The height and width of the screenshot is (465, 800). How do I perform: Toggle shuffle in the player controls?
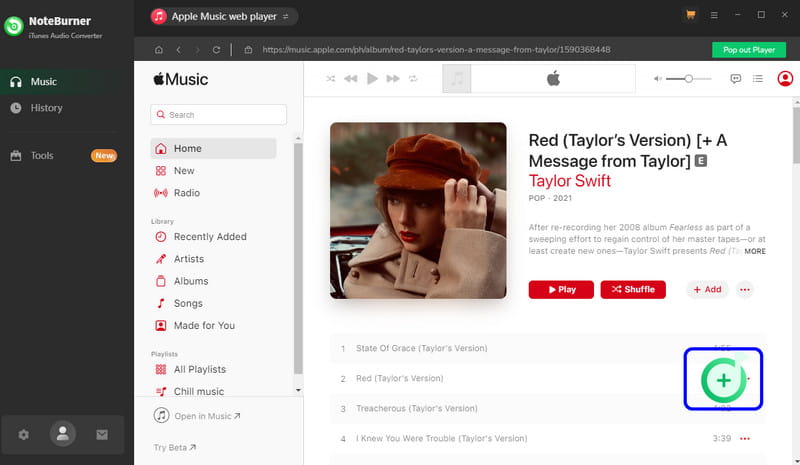tap(331, 79)
